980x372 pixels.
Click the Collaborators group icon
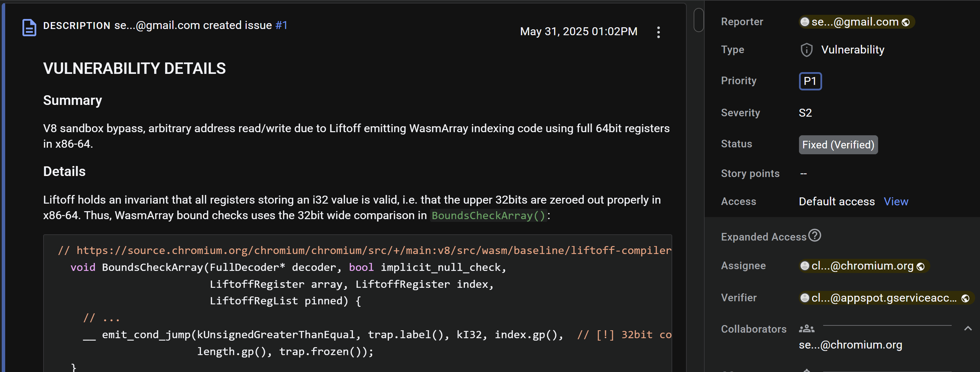click(x=806, y=329)
